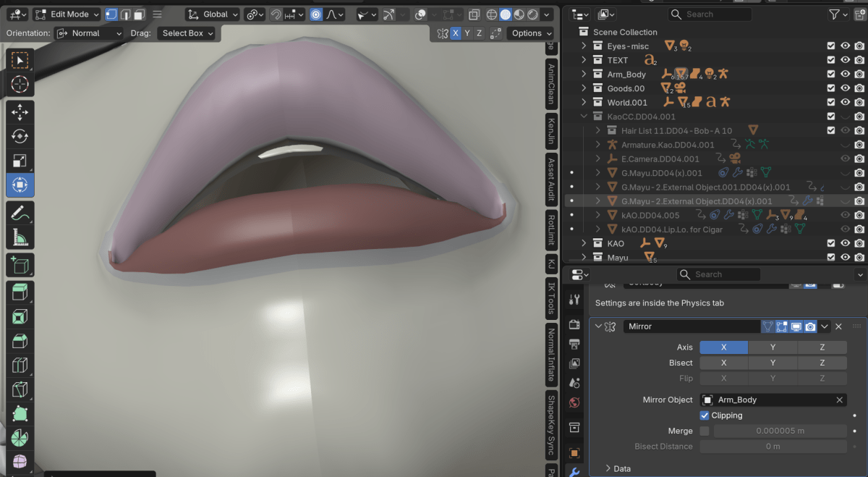Choose the Scale tool

(x=20, y=161)
